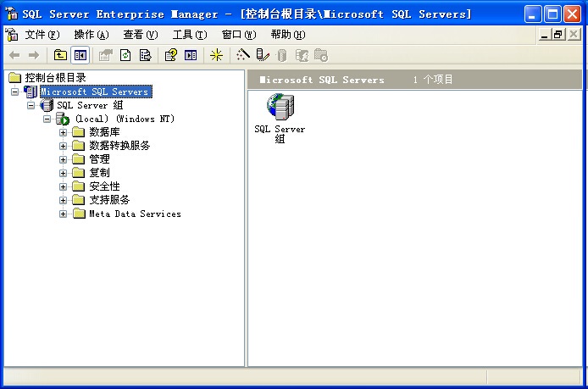588x389 pixels.
Task: Open Help via question mark icon
Action: click(x=171, y=56)
